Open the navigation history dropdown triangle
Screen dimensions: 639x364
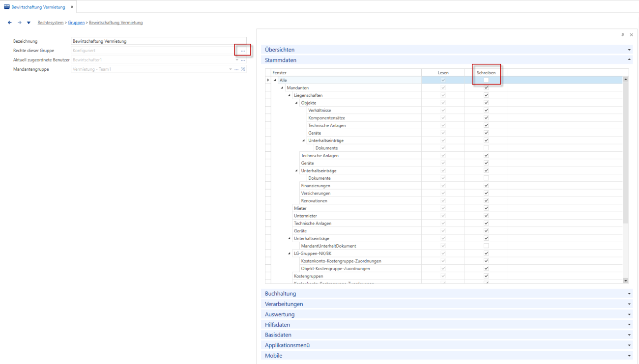coord(29,23)
